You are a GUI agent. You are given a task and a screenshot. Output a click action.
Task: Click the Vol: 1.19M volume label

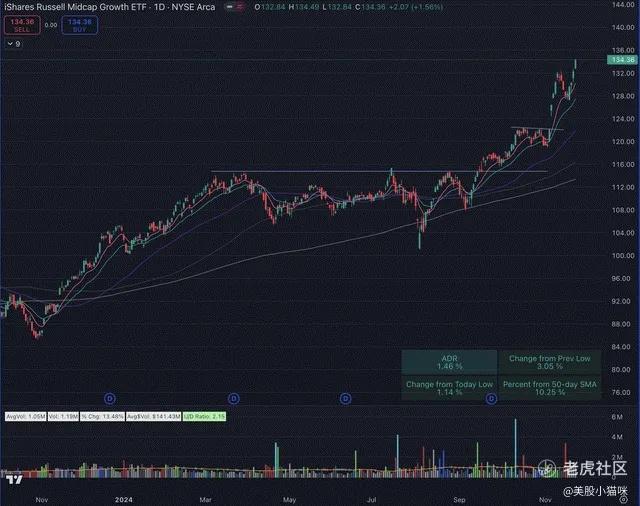click(x=63, y=417)
